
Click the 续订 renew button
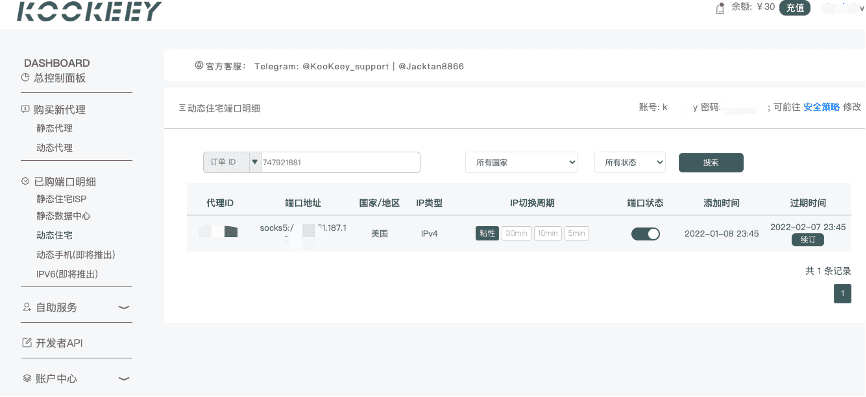(807, 240)
